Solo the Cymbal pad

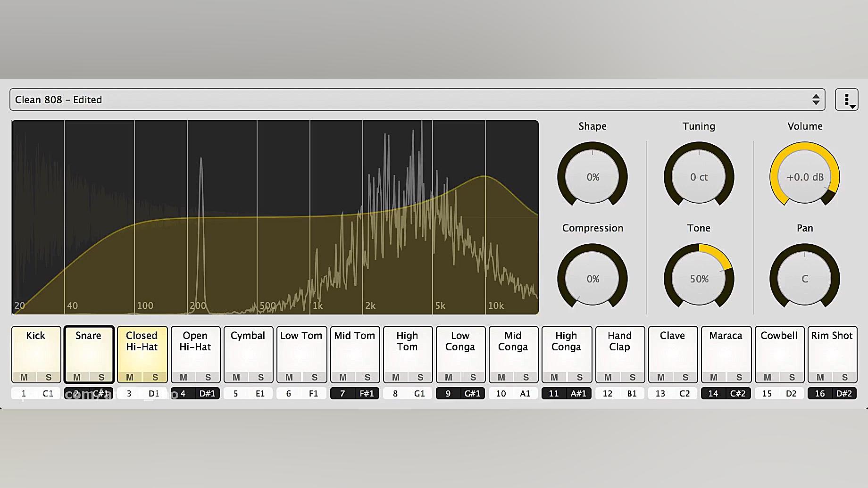pyautogui.click(x=261, y=377)
